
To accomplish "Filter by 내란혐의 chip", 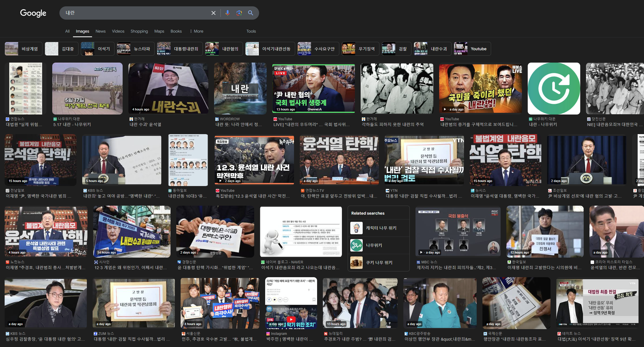I will click(x=224, y=49).
